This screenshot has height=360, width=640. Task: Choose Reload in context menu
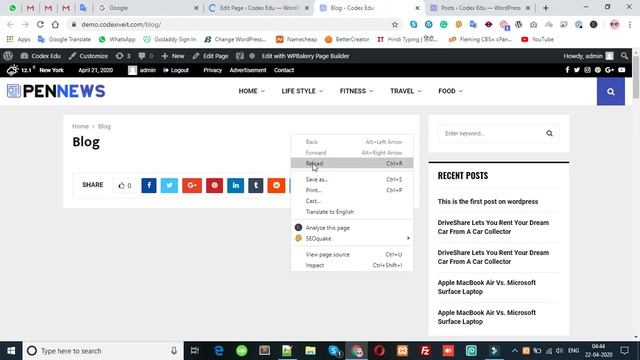point(352,163)
